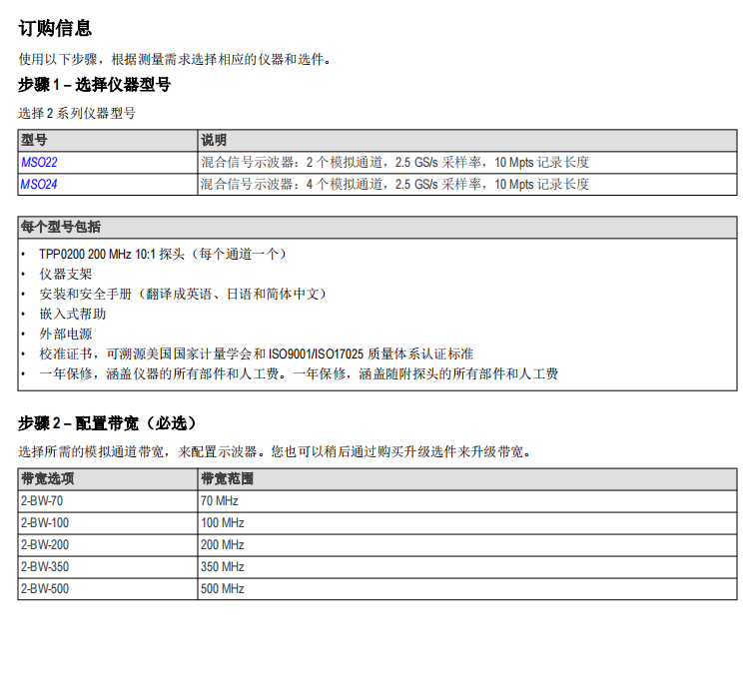Select the 嵌入式帮助 list item
The image size is (751, 700).
pos(72,315)
